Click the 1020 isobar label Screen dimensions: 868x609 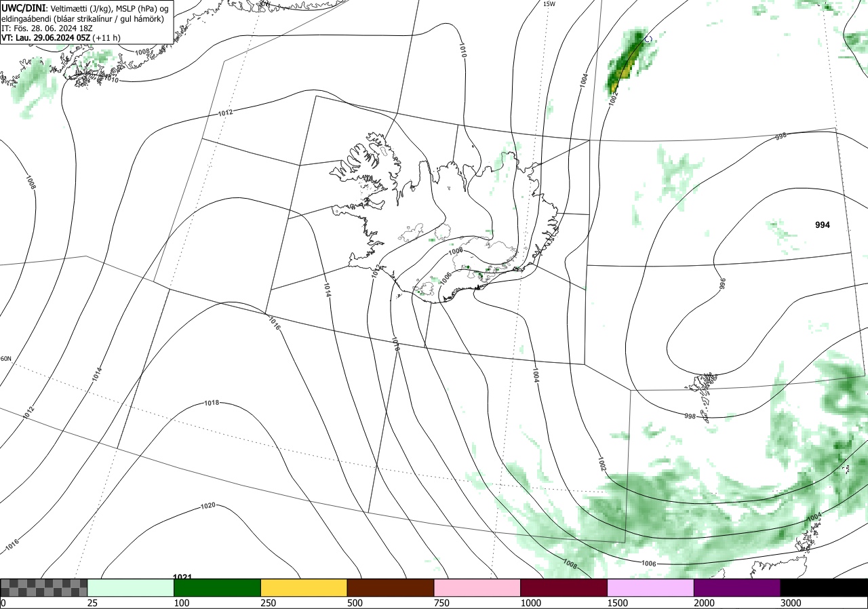tap(208, 506)
